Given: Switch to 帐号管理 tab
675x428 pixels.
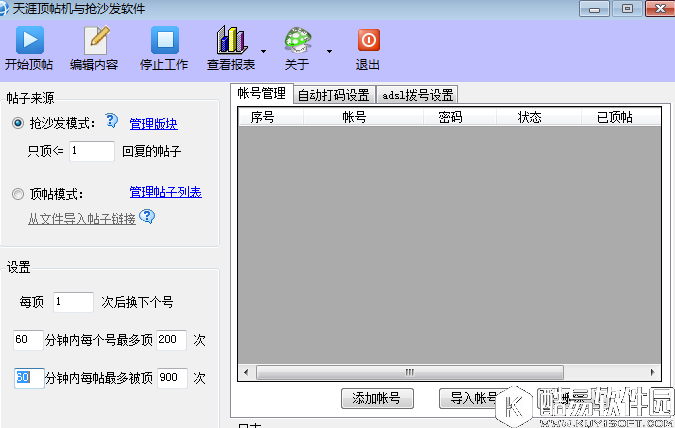Looking at the screenshot, I should pos(262,93).
